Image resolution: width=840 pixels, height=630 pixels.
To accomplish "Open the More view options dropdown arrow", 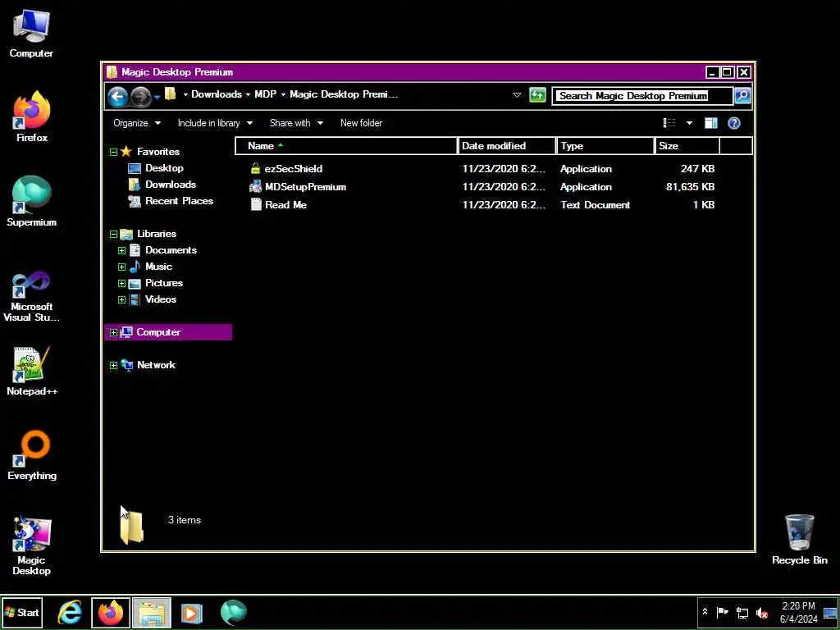I will pos(689,123).
